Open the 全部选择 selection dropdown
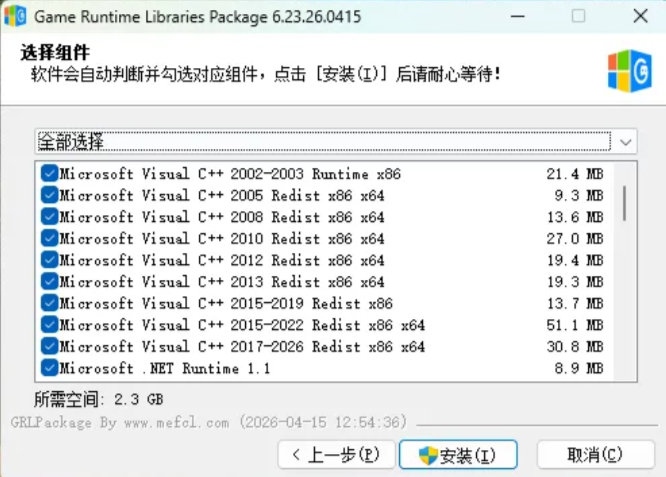Viewport: 666px width, 477px height. [336, 141]
